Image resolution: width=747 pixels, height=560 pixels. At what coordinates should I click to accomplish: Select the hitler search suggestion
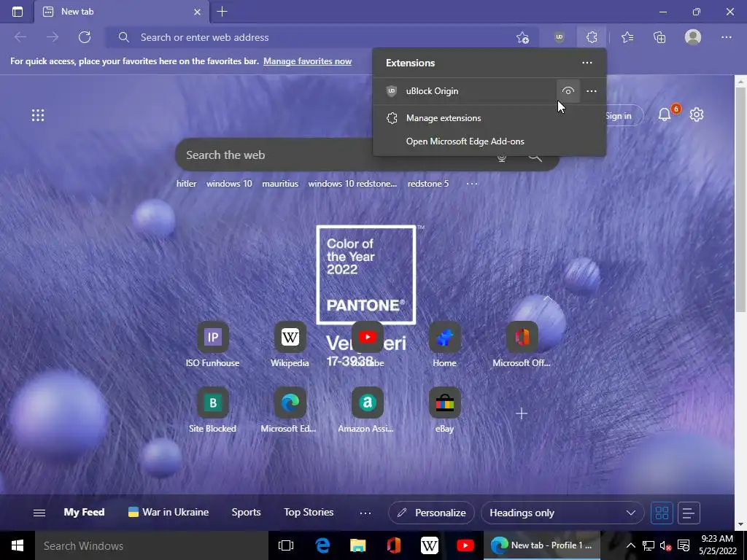tap(186, 184)
